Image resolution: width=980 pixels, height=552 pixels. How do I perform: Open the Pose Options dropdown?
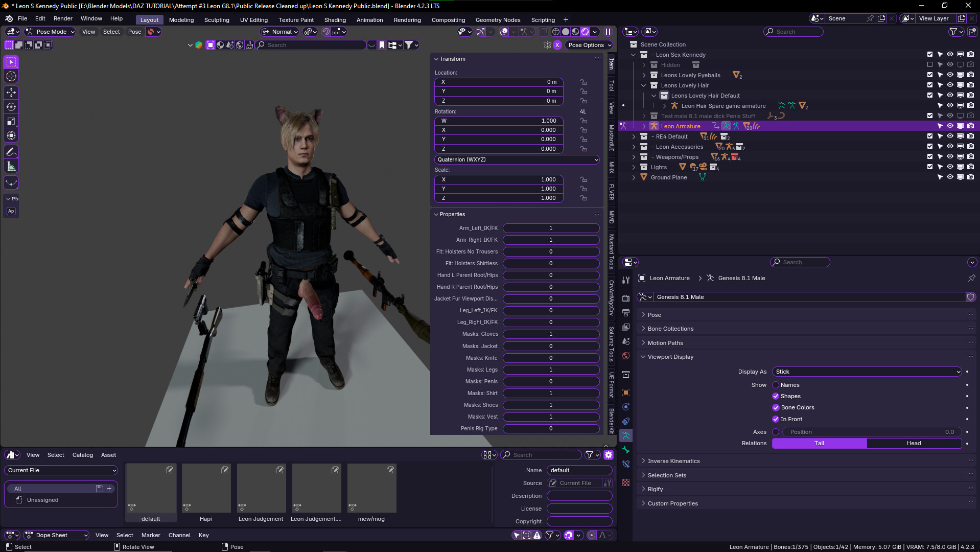point(590,45)
